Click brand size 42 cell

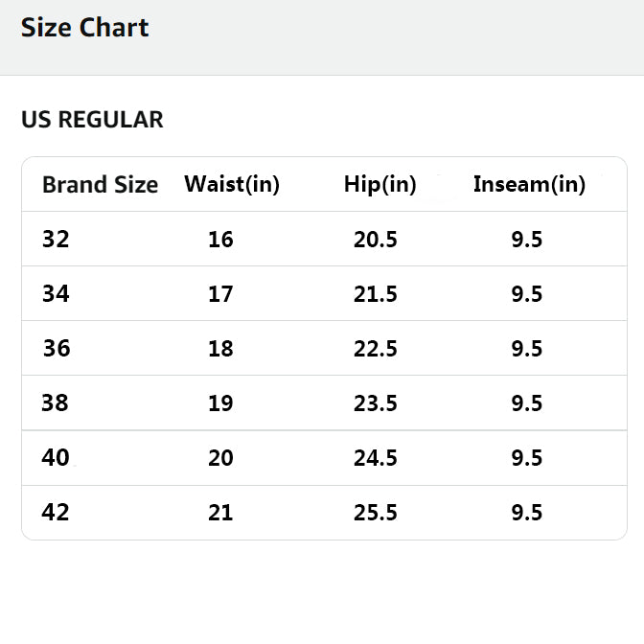coord(57,513)
